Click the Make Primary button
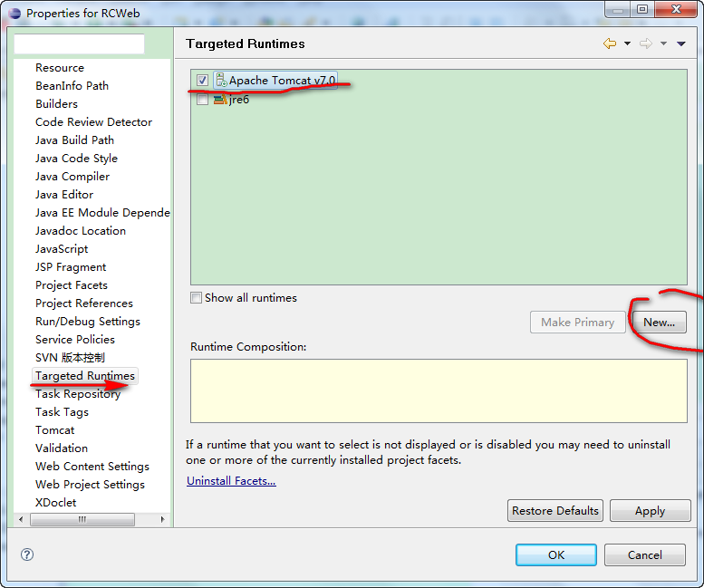Screen dimensions: 704x588 (x=578, y=323)
